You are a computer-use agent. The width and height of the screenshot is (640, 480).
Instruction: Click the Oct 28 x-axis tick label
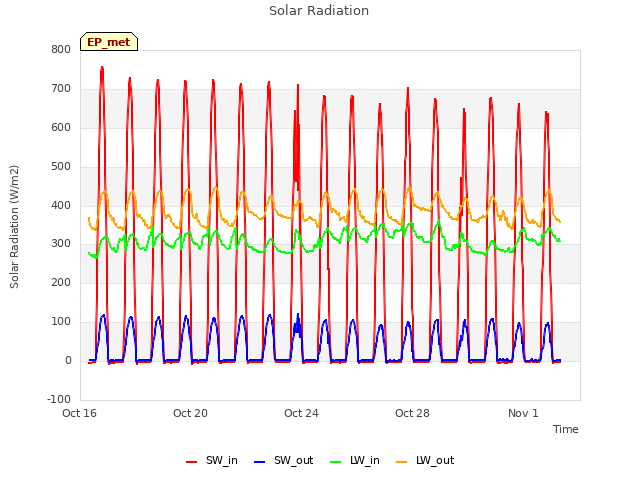tap(412, 413)
